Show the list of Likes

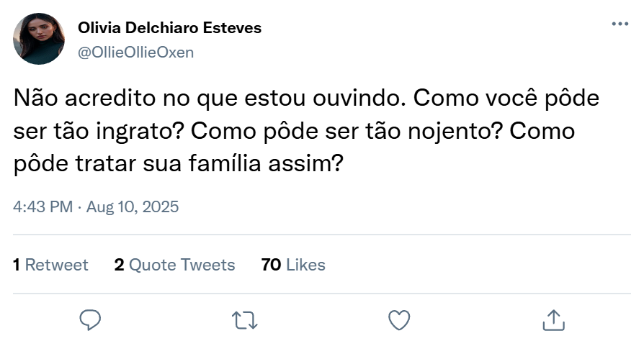tap(305, 265)
